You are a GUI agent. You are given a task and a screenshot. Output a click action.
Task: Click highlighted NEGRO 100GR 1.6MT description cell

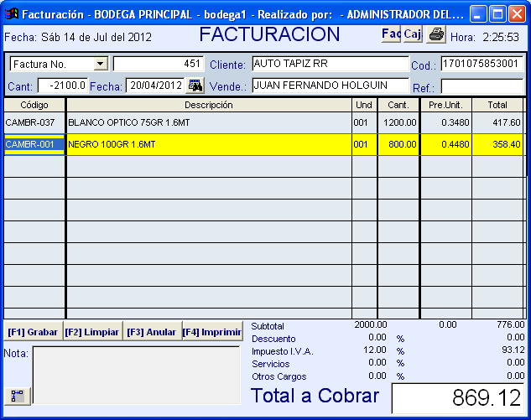(x=208, y=144)
